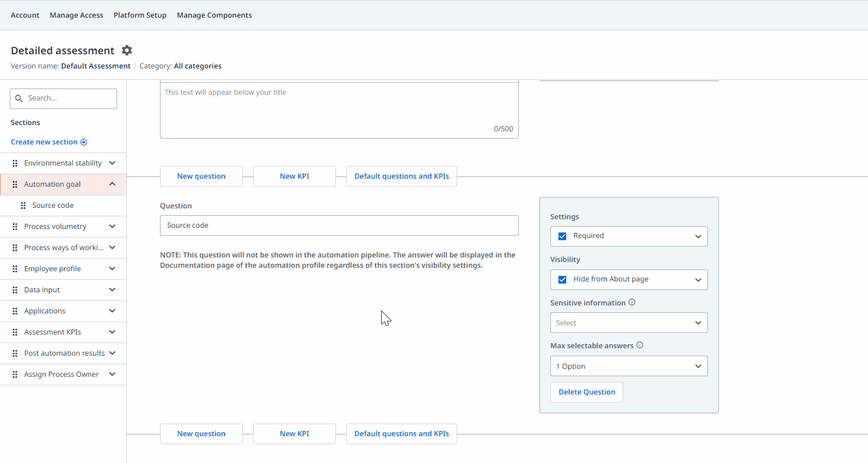Click the top New KPI button

(x=294, y=176)
